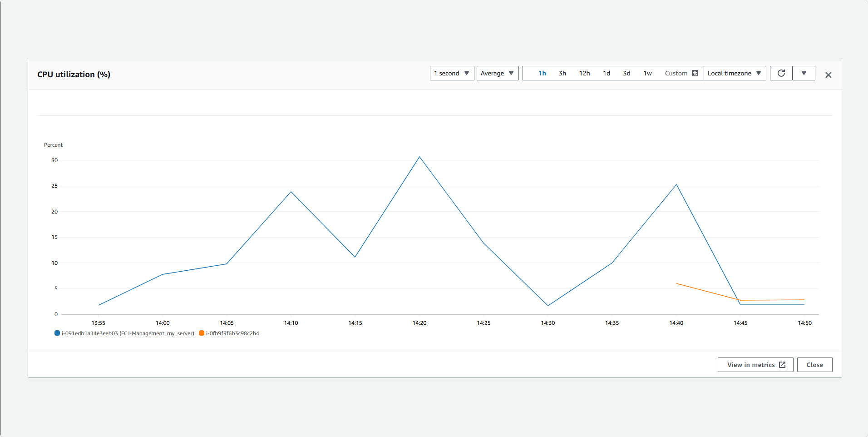Refresh the CPU utilization chart
This screenshot has height=437, width=868.
tap(781, 73)
